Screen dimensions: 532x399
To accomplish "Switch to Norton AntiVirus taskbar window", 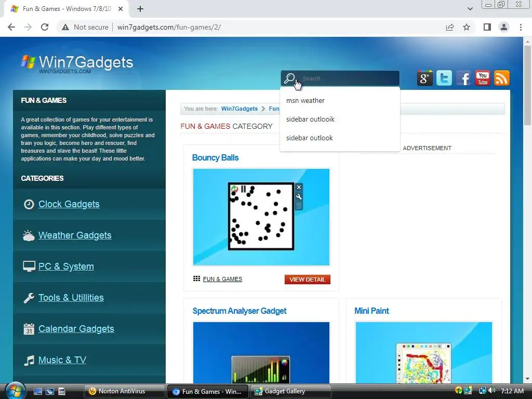I will click(124, 391).
